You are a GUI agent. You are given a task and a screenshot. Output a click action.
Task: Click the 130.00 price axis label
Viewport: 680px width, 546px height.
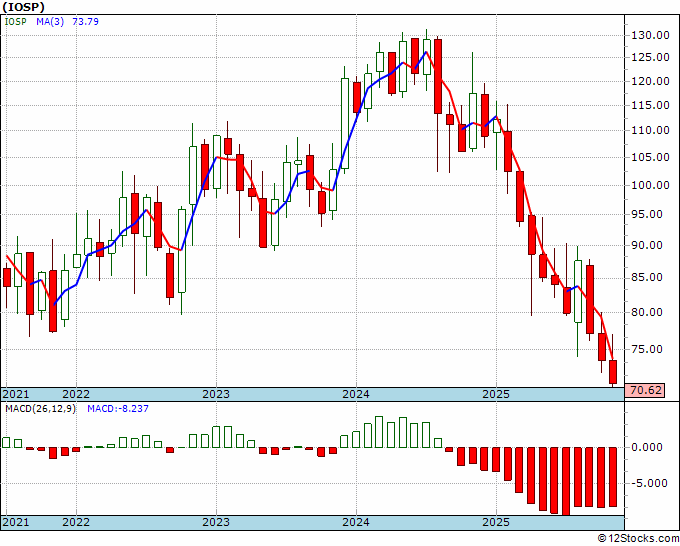point(650,35)
